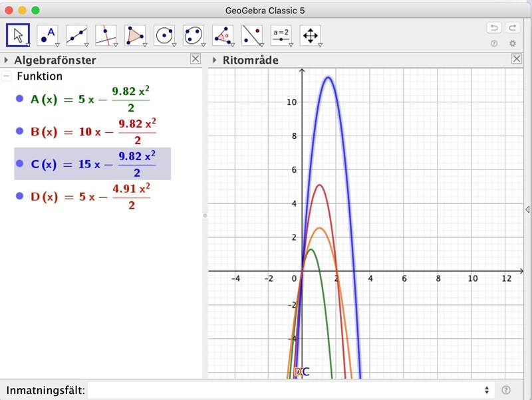The width and height of the screenshot is (532, 400).
Task: Toggle visibility dot for function D(x)
Action: coord(19,197)
